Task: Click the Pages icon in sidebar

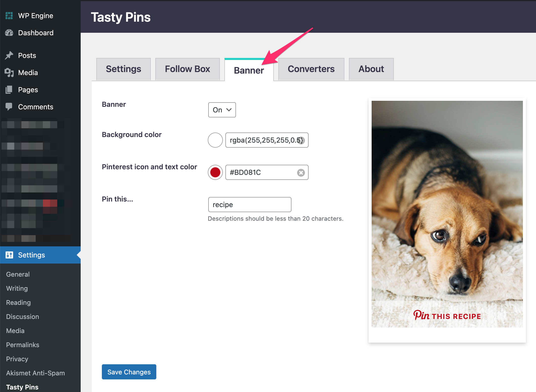Action: (x=9, y=90)
